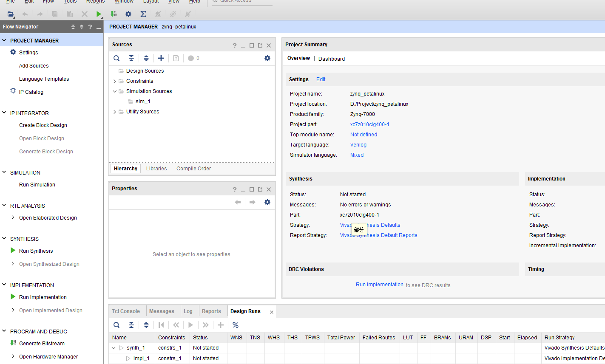Screen dimensions: 605x364
Task: Collapse synth_1 run row
Action: (x=114, y=348)
